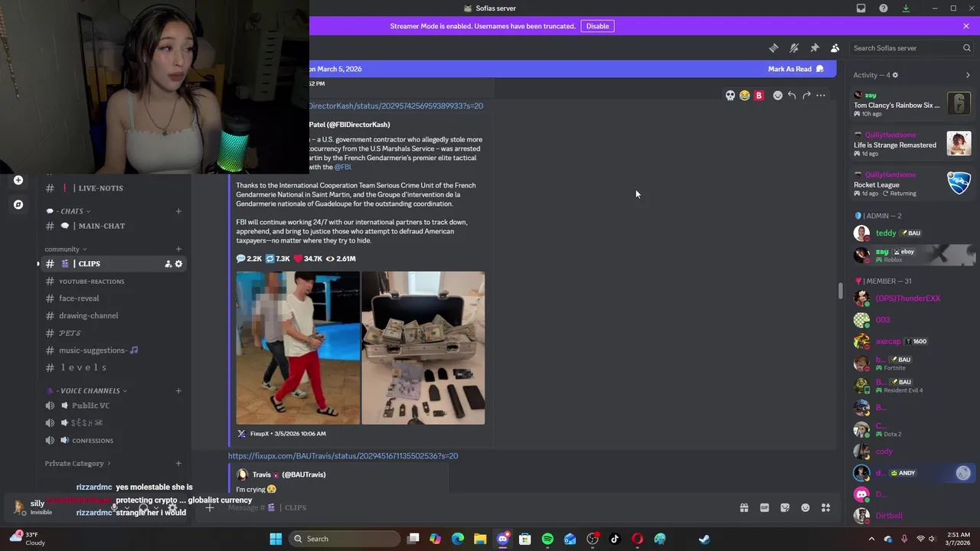Click the @FBI mention link
The width and height of the screenshot is (980, 551).
click(x=342, y=167)
